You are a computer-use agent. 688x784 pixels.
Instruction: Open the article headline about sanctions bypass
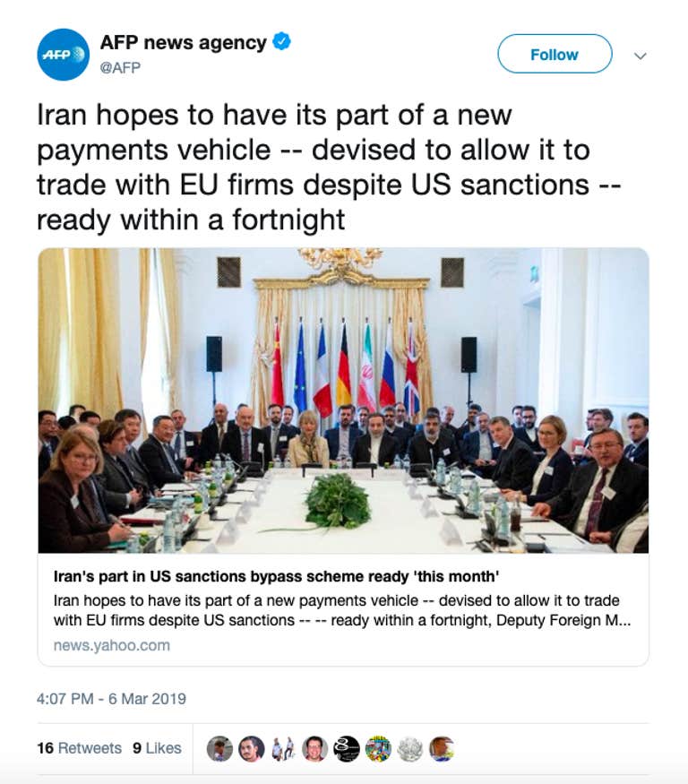pyautogui.click(x=276, y=576)
